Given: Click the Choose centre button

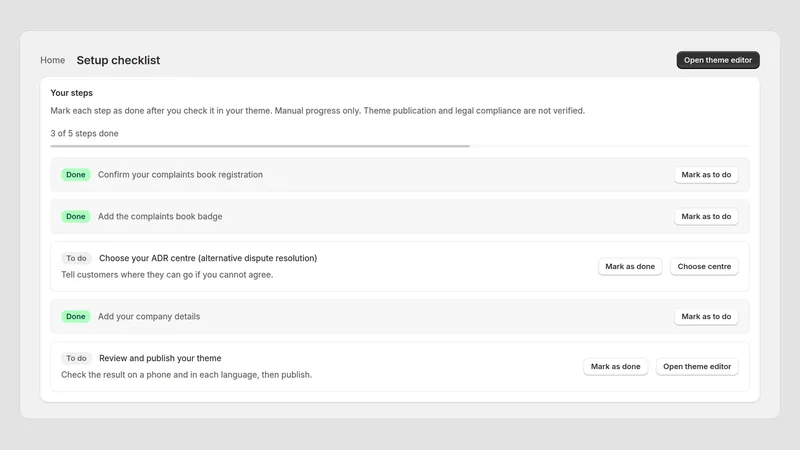Looking at the screenshot, I should 704,266.
